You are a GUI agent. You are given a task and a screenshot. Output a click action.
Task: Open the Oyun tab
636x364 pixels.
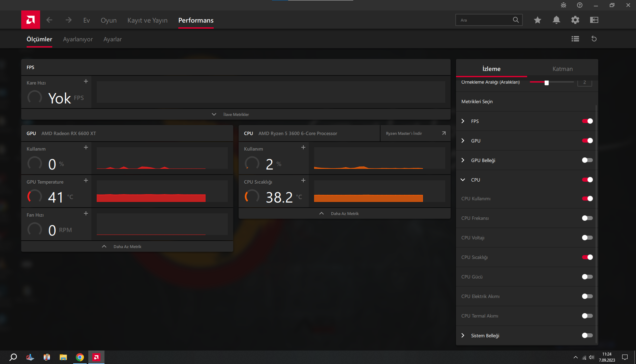[x=109, y=20]
